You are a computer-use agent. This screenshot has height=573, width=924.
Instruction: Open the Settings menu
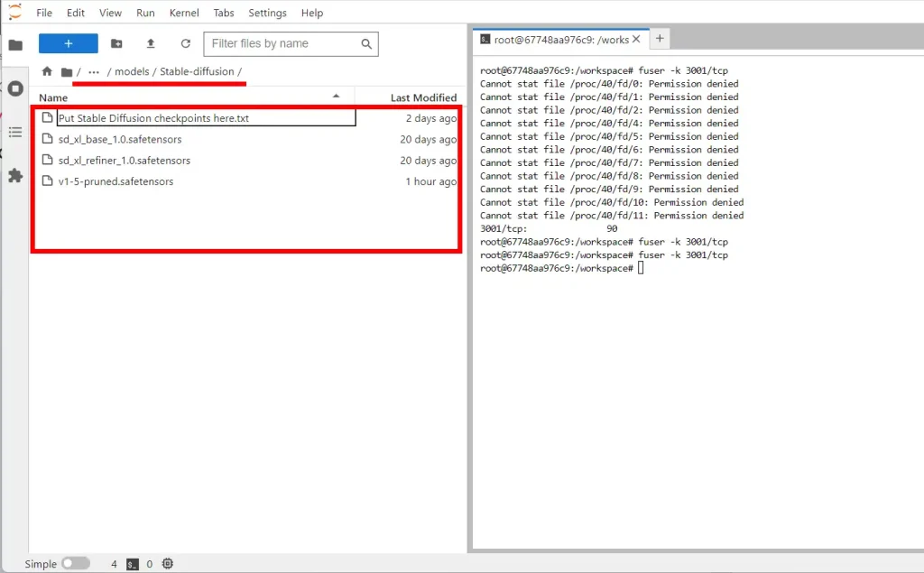267,14
